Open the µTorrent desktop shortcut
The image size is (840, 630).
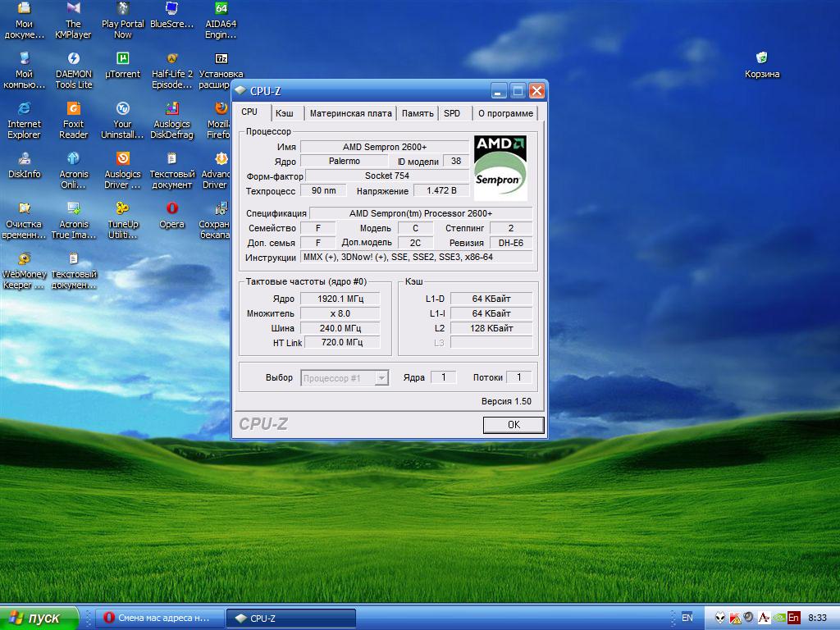(x=122, y=59)
